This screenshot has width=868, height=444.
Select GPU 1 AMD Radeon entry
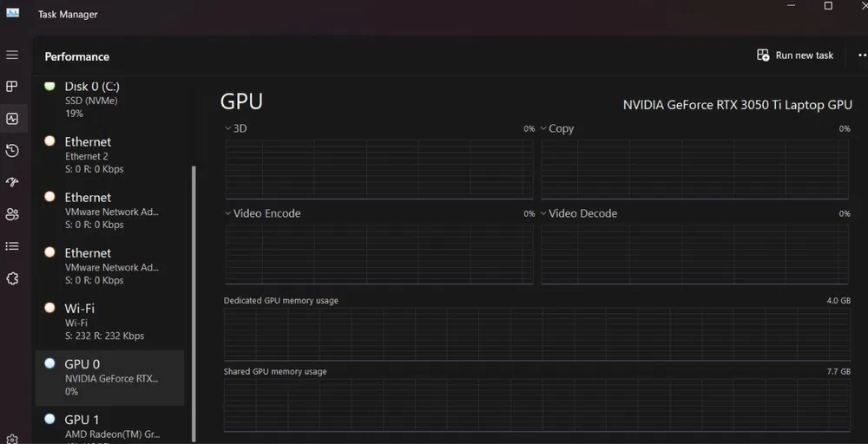108,426
